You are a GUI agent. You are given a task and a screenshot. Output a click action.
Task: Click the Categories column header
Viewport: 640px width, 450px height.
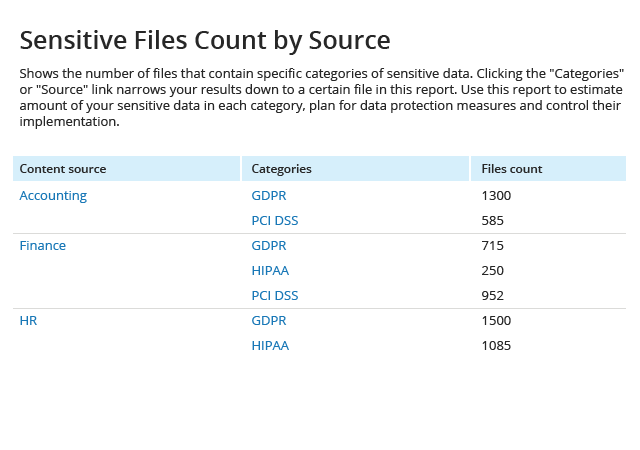[x=355, y=169]
